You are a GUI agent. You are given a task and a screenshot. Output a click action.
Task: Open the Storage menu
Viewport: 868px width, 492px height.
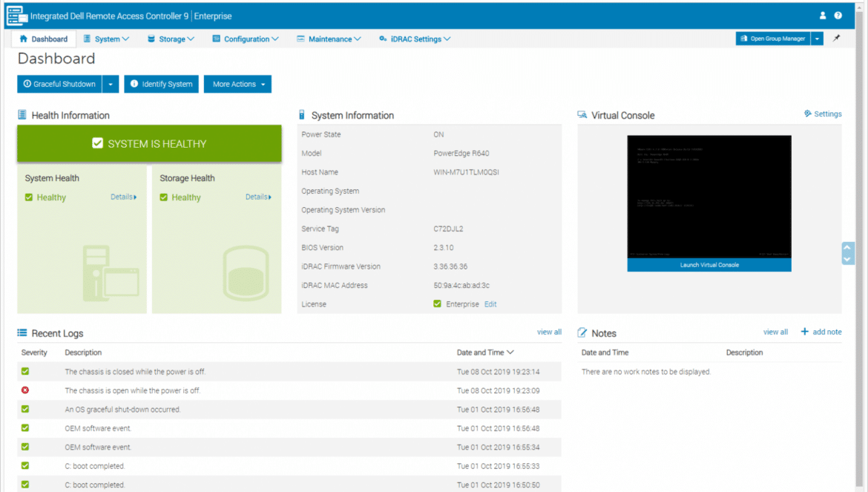(x=171, y=39)
